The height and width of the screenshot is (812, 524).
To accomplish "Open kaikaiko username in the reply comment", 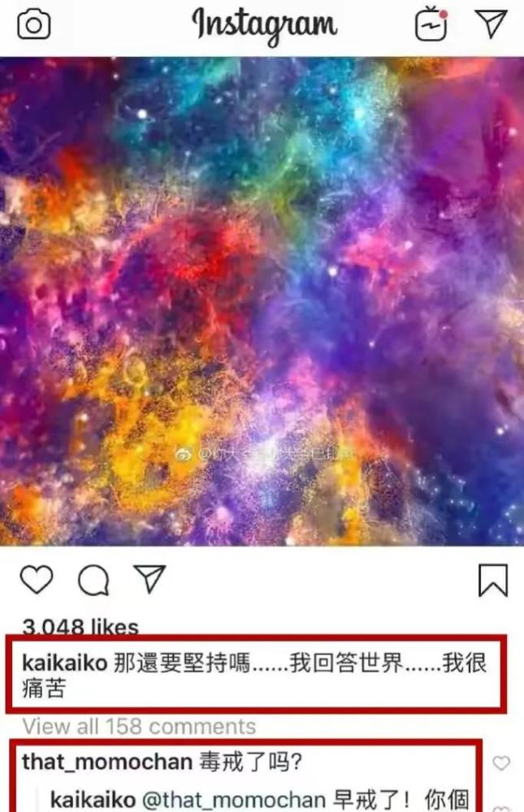I will coord(93,800).
